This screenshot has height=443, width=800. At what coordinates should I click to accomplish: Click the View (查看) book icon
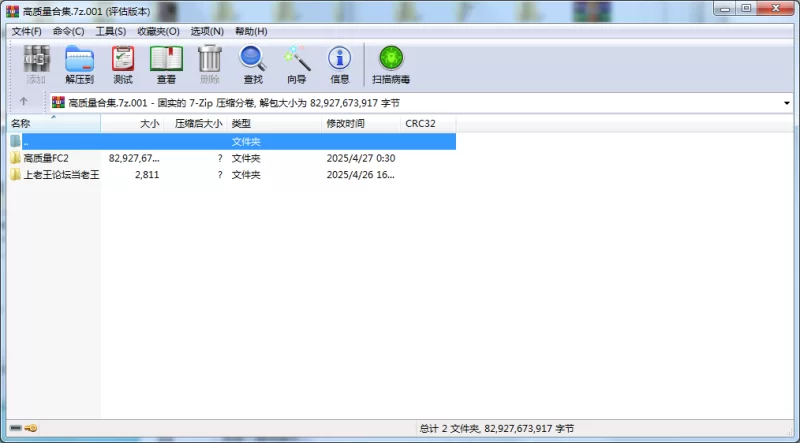click(166, 64)
